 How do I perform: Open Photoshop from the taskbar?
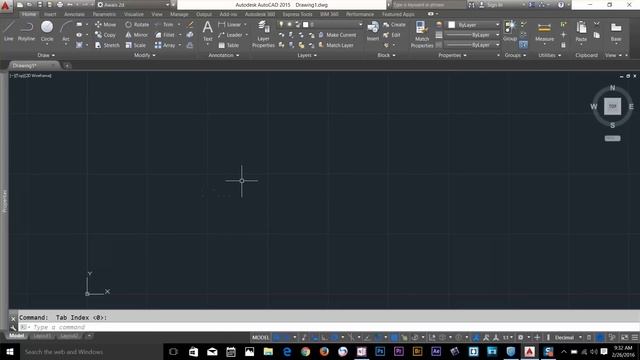point(380,351)
